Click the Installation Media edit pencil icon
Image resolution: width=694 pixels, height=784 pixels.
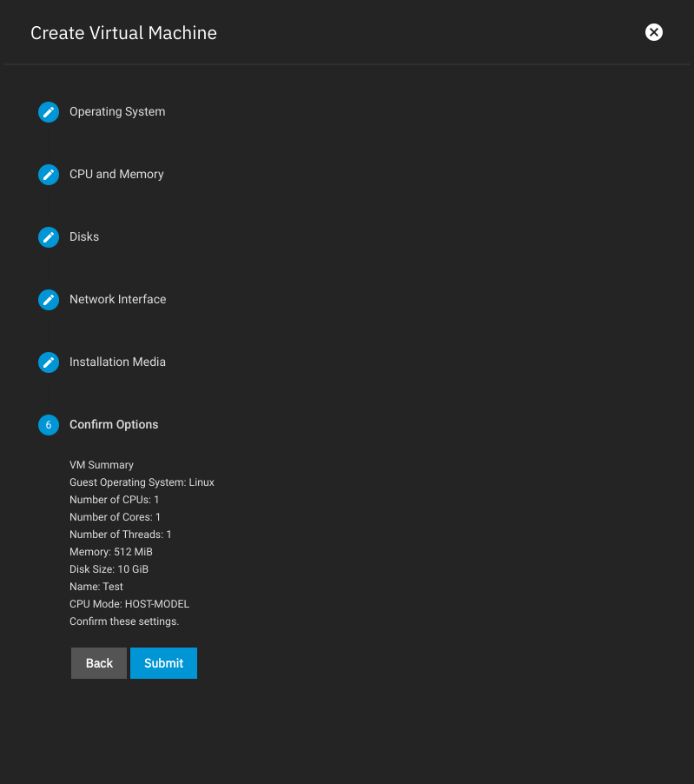coord(49,362)
